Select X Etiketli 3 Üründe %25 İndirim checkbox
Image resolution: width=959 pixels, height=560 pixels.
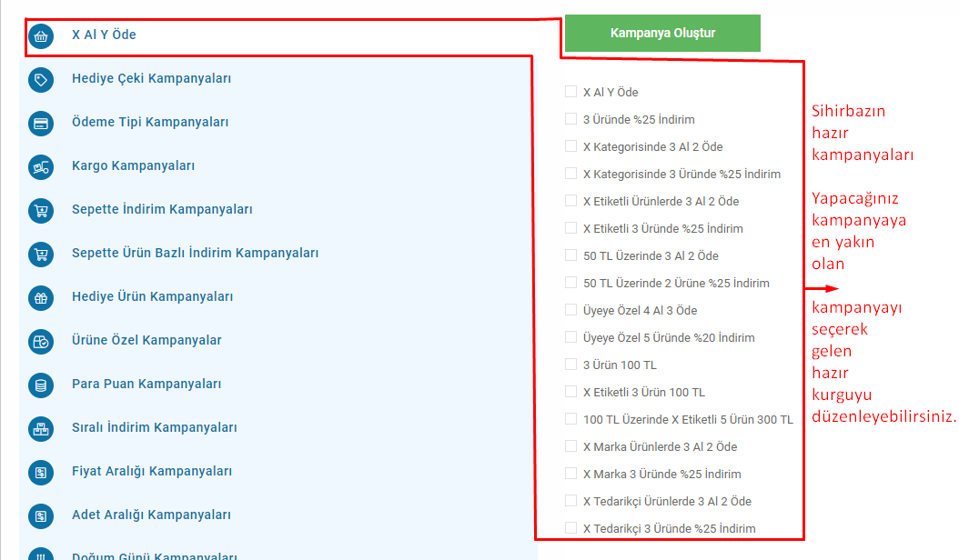[570, 228]
